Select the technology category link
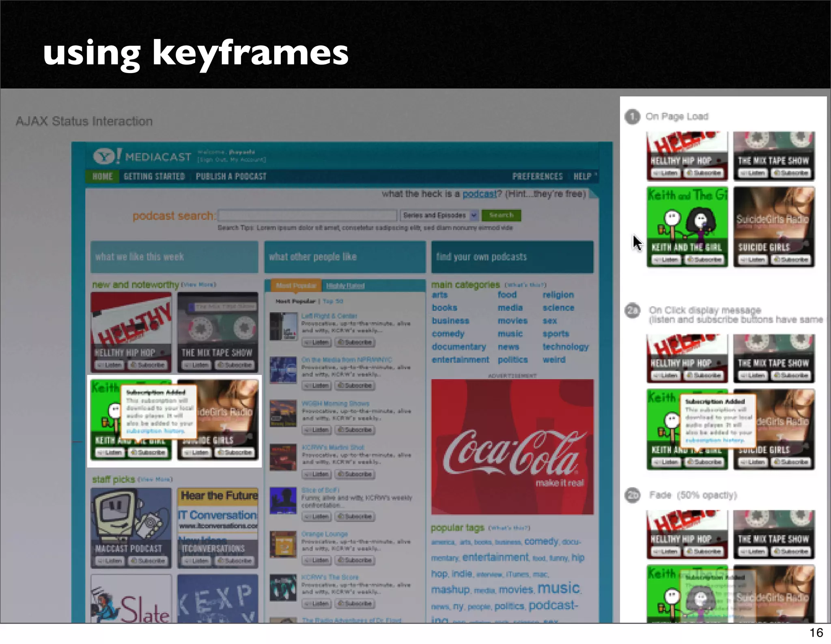831x644 pixels. (x=565, y=347)
